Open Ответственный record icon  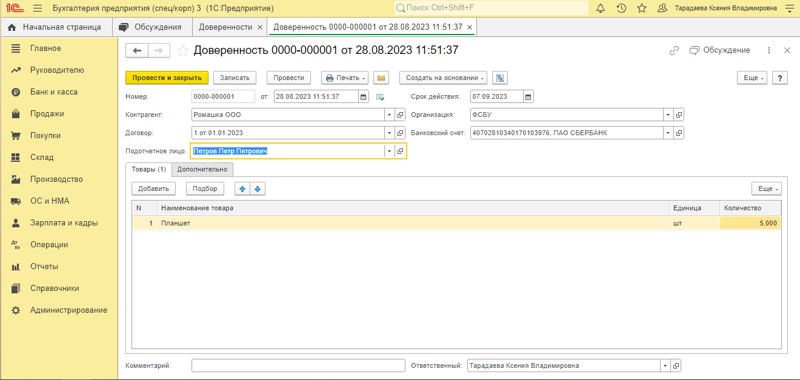coord(676,366)
